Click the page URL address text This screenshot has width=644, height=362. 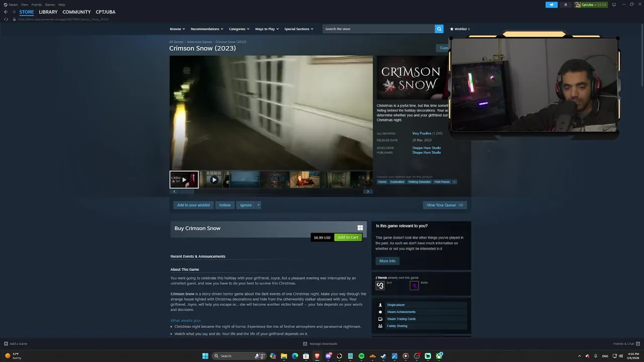[x=63, y=19]
